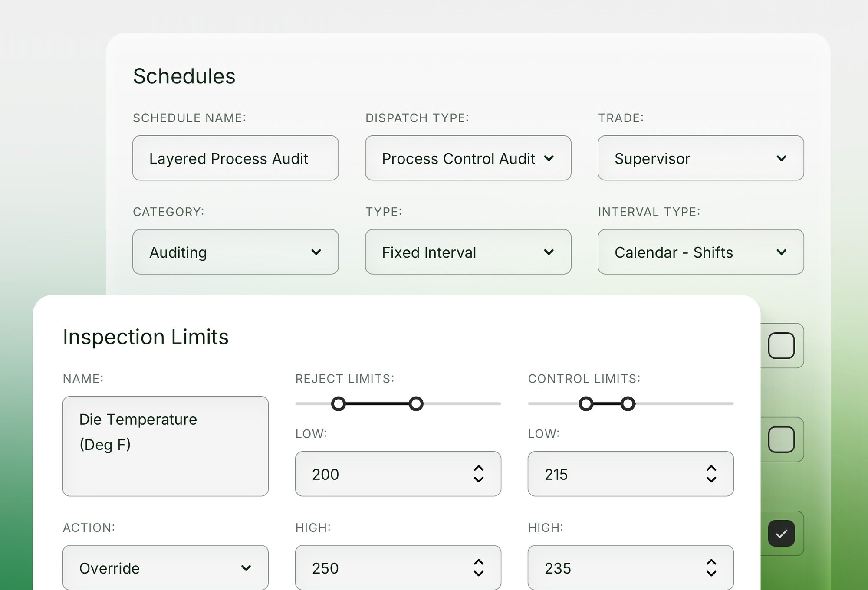Increase the Control Limits High value 235
Image resolution: width=868 pixels, height=590 pixels.
pyautogui.click(x=711, y=562)
